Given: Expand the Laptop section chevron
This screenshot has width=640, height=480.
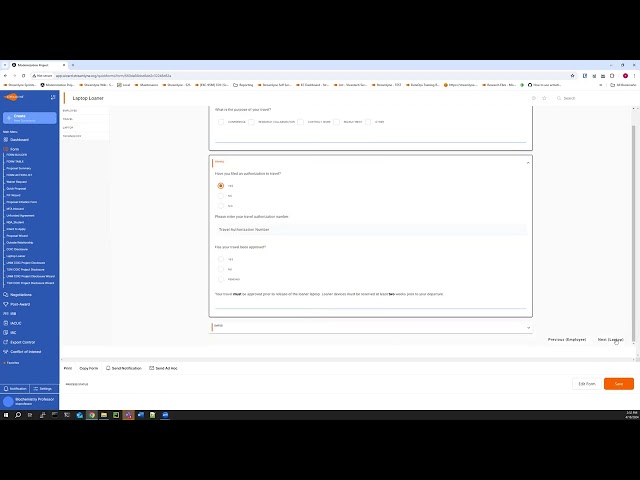Looking at the screenshot, I should pyautogui.click(x=528, y=327).
